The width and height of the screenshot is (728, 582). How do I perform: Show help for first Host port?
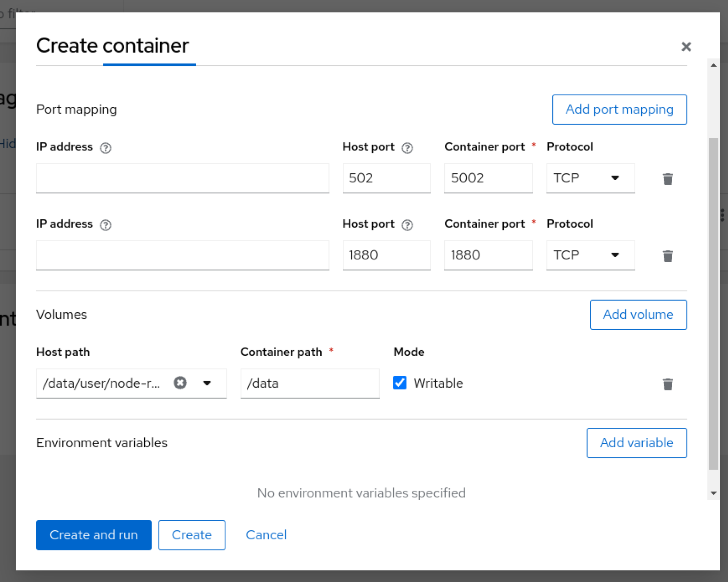coord(407,147)
